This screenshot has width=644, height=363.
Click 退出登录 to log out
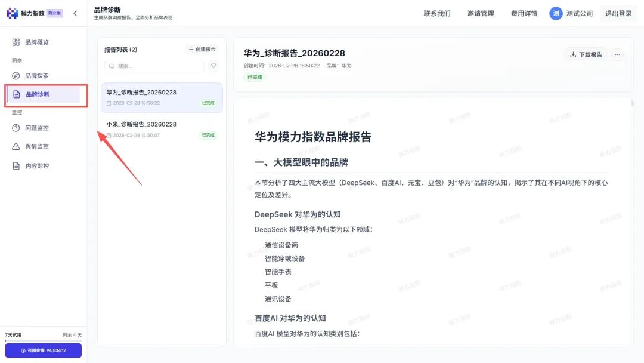pos(618,13)
